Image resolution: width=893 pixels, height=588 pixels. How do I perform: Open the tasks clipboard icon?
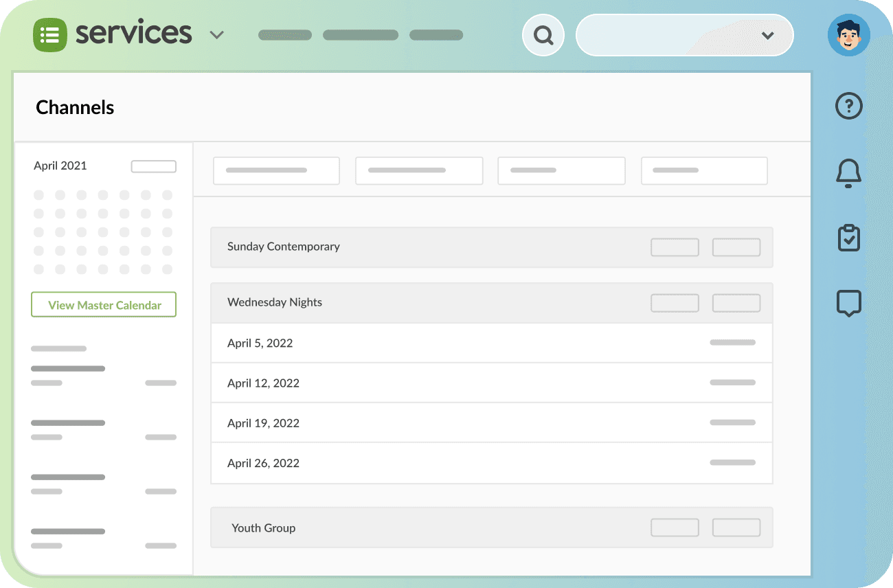[x=848, y=238]
